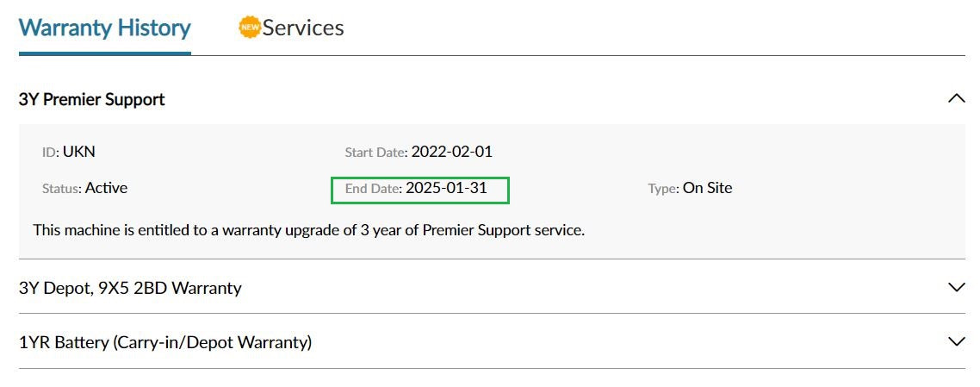Screen dimensions: 980x387
Task: Expand the 3Y Depot warranty chevron
Action: [x=956, y=287]
